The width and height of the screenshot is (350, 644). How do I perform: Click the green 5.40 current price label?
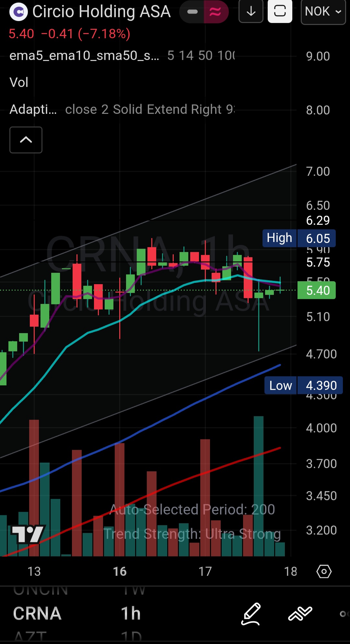coord(317,290)
